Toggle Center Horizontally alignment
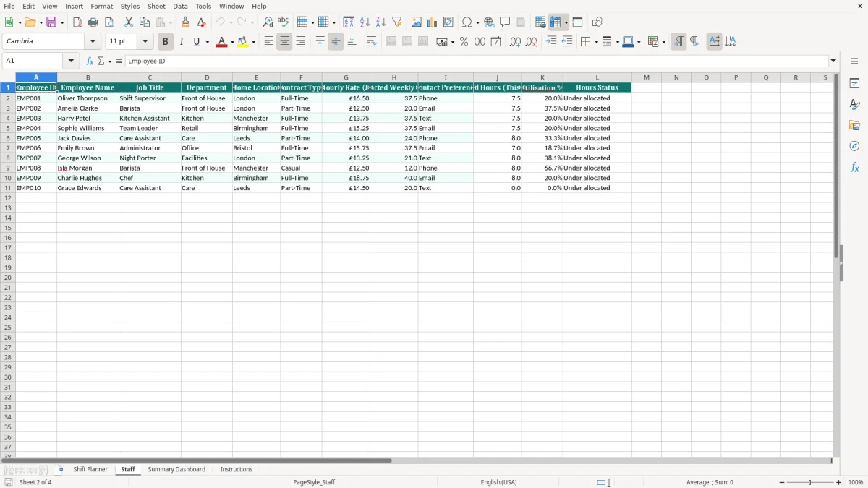Viewport: 868px width, 488px height. tap(284, 42)
